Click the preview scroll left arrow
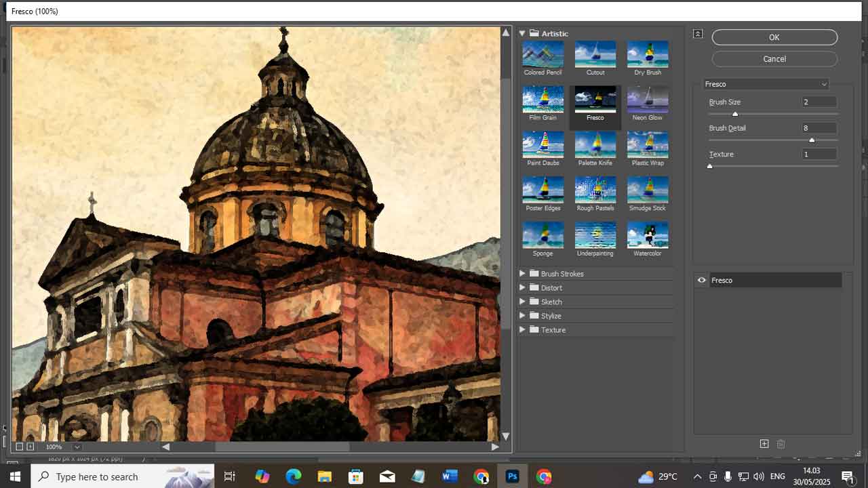Image resolution: width=868 pixels, height=488 pixels. pyautogui.click(x=166, y=447)
